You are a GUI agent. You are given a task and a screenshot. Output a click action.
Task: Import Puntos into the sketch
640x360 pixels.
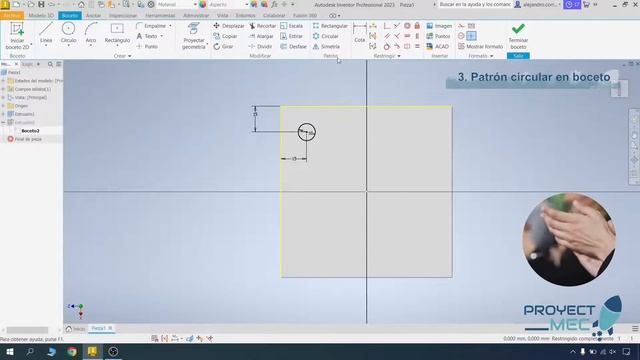pos(438,36)
